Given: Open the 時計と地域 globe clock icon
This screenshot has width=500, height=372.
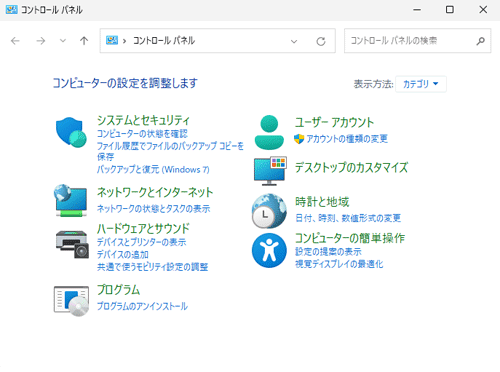Looking at the screenshot, I should coord(269,211).
